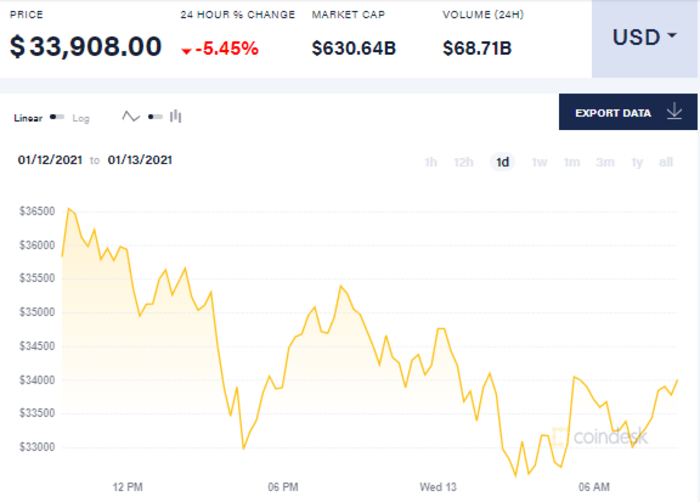
Task: Open the end date 01/13/2021 picker
Action: tap(140, 160)
